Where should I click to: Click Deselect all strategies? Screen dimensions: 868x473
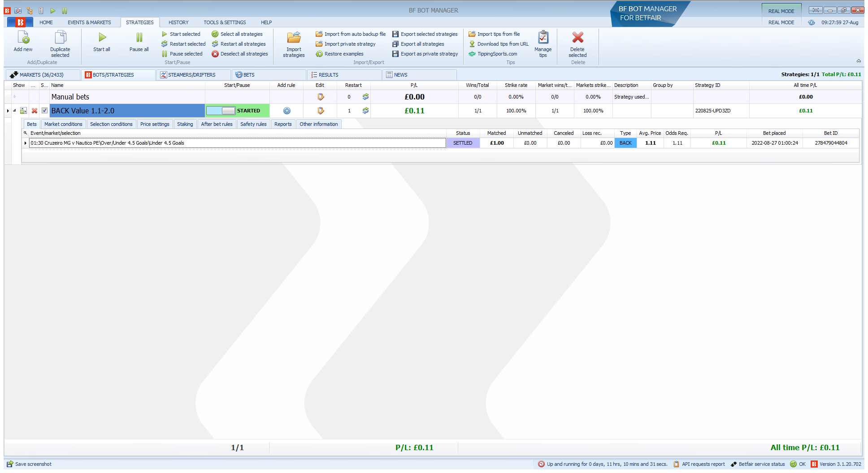click(x=240, y=54)
